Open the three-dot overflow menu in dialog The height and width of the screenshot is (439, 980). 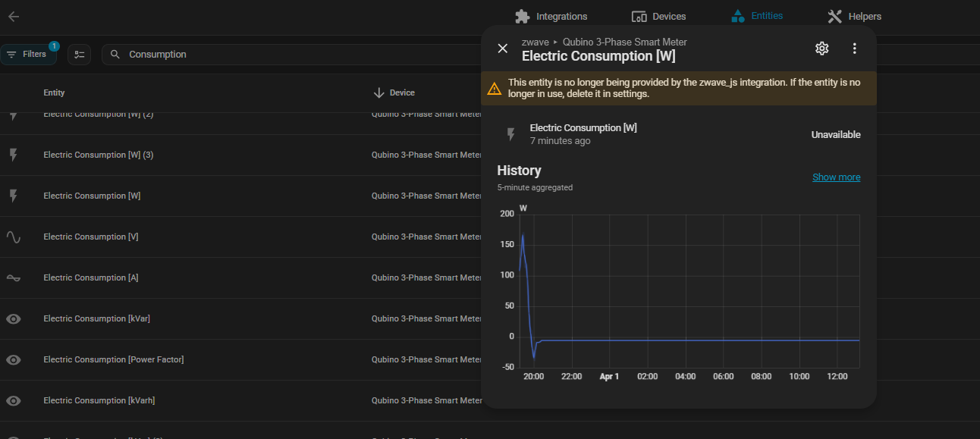point(854,49)
